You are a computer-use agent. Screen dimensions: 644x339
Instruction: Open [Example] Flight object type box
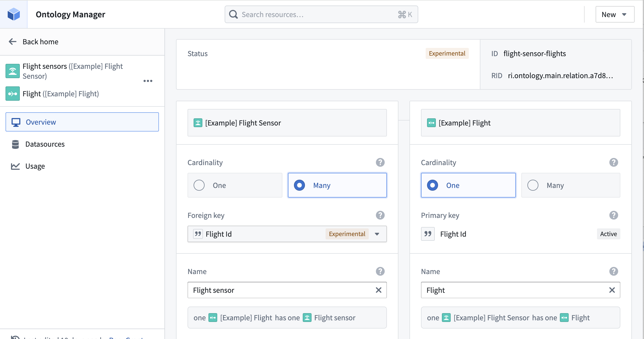click(x=521, y=123)
